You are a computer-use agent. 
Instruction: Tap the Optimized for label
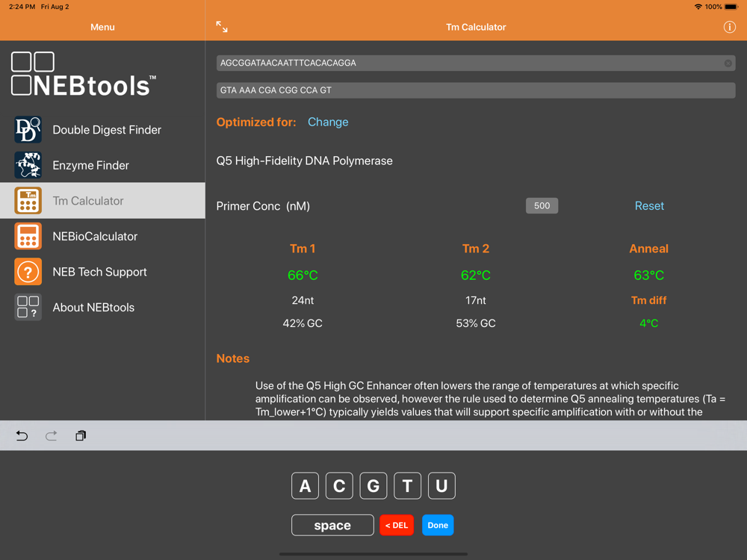pos(255,122)
